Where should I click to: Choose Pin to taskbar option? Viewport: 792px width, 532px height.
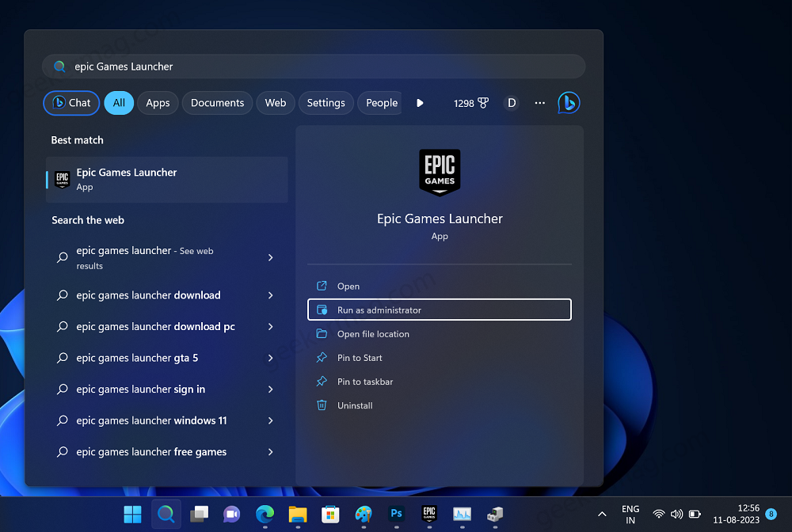pos(440,381)
